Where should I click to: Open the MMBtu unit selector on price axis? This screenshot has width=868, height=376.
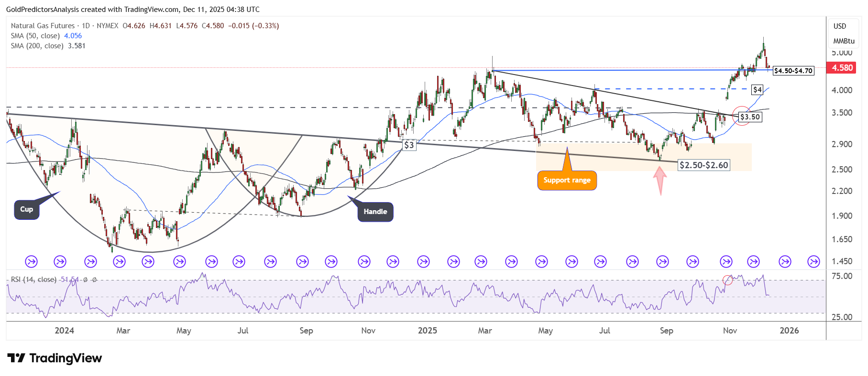point(844,41)
